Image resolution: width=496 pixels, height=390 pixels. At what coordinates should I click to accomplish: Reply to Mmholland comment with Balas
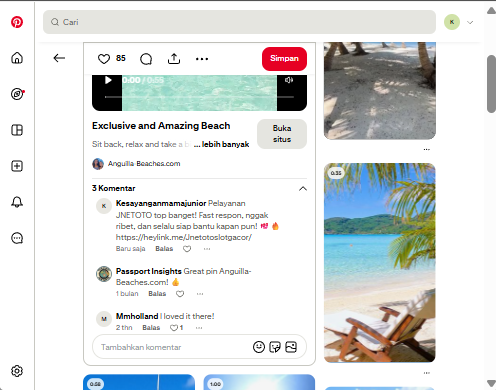151,328
